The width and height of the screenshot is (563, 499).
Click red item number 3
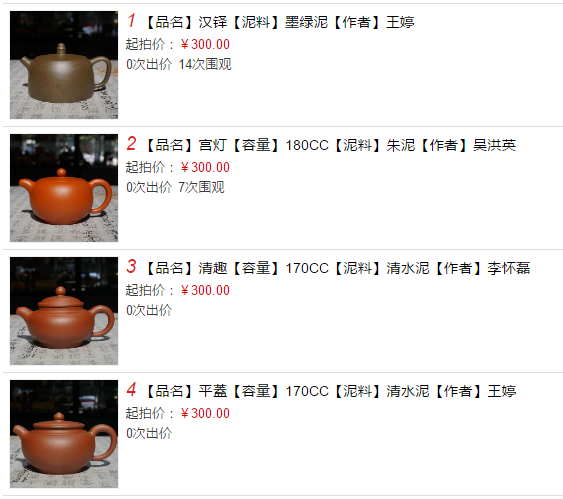click(131, 266)
